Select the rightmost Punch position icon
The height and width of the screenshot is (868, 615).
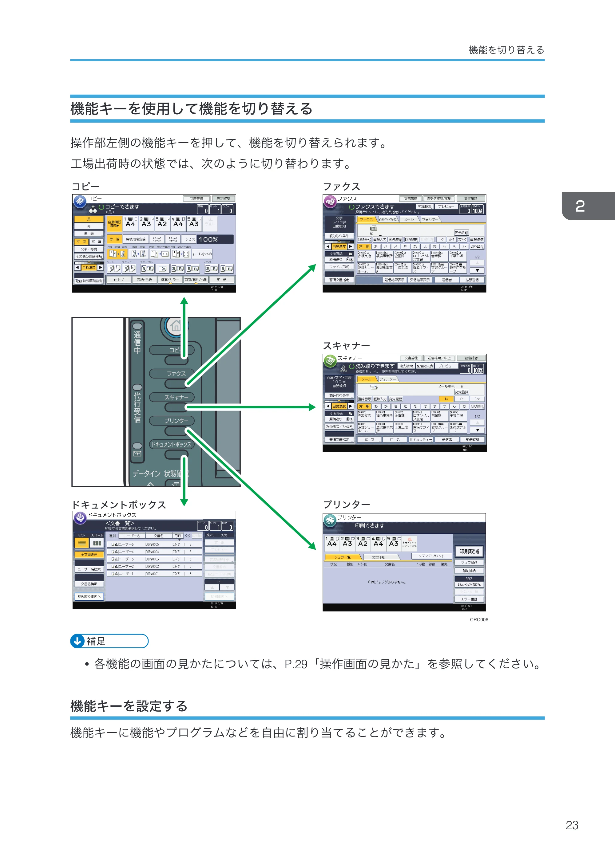227,269
